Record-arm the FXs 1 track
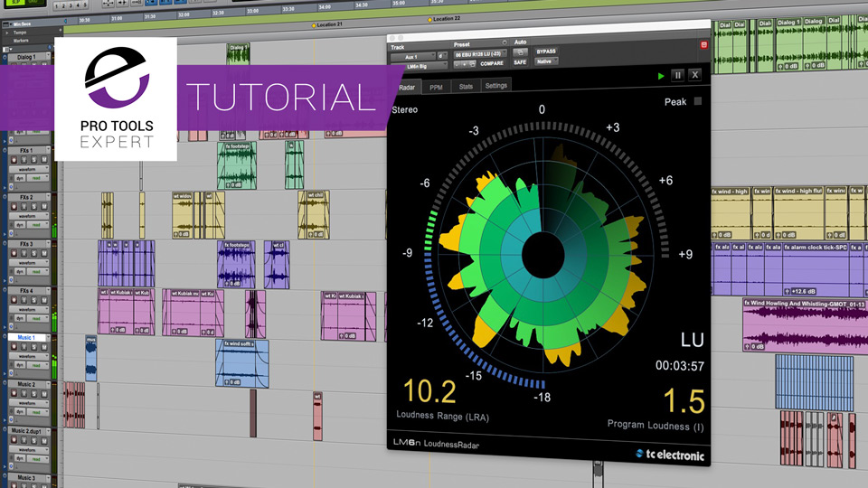 (x=14, y=160)
